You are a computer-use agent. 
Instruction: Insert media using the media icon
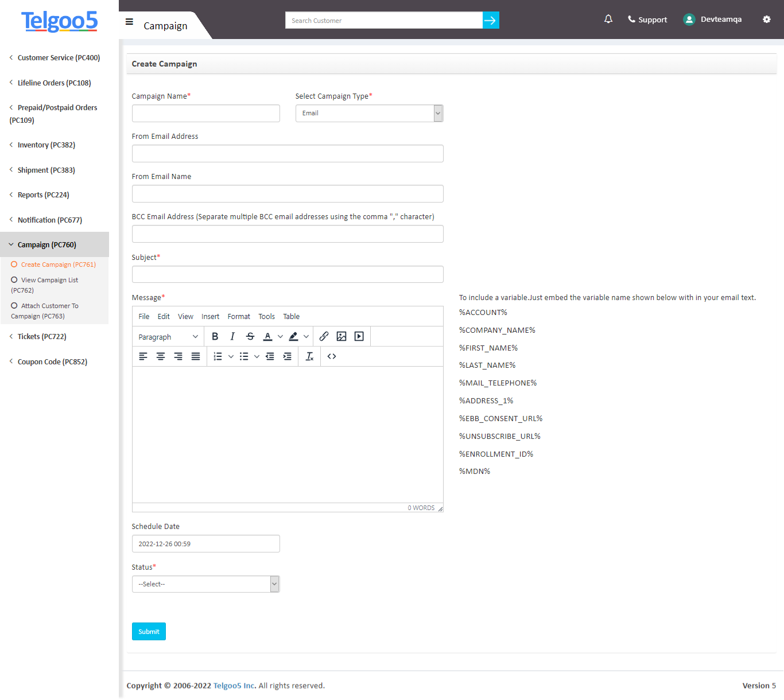(359, 336)
